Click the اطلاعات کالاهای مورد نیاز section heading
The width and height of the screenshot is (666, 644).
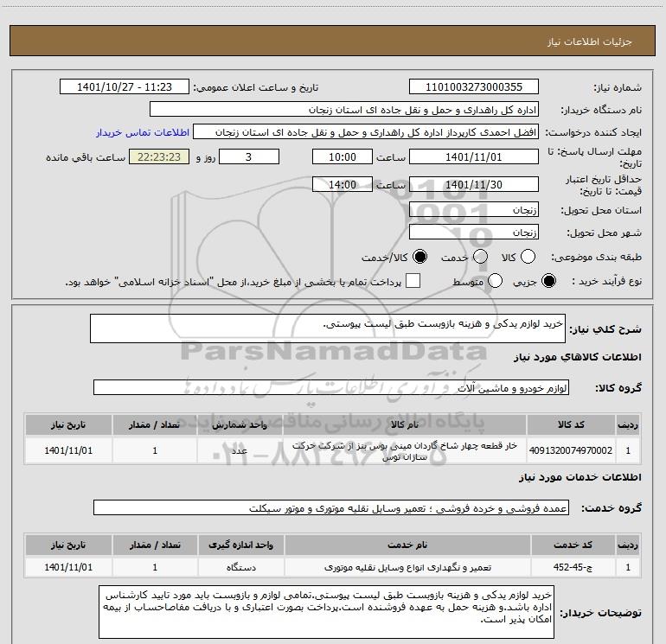(577, 357)
